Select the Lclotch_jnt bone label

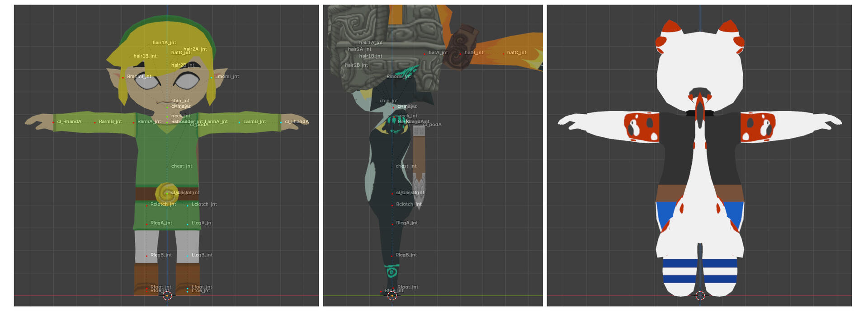click(x=204, y=205)
